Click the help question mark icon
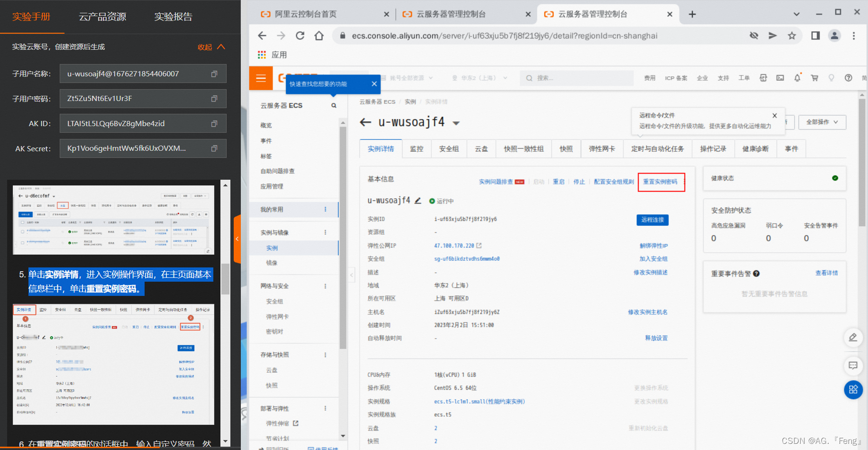The width and height of the screenshot is (868, 450). pyautogui.click(x=849, y=78)
